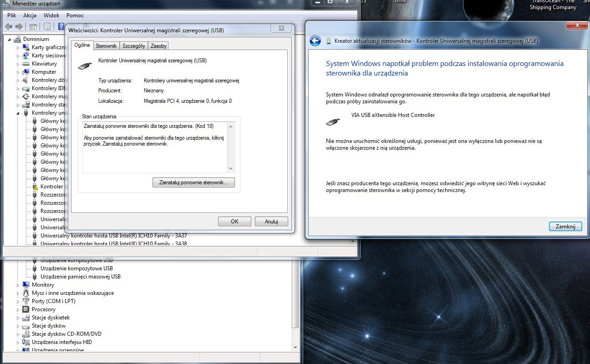Select the Stacje dyskietek label
The width and height of the screenshot is (590, 364).
[x=51, y=318]
